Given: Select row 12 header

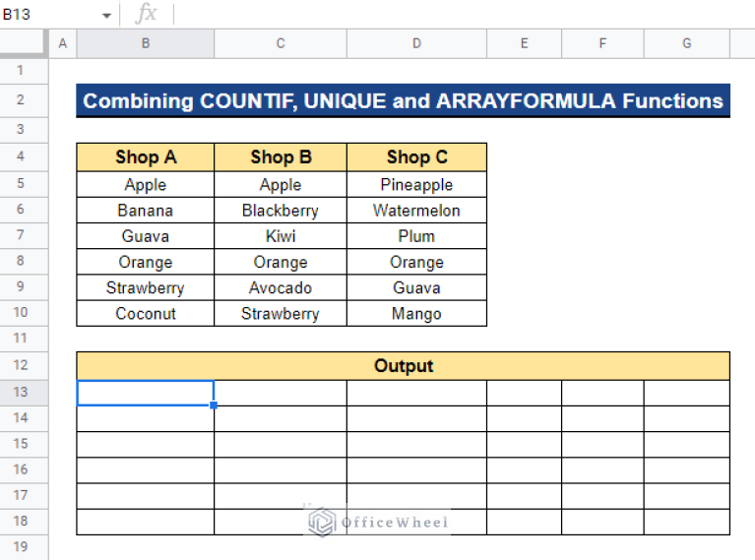Looking at the screenshot, I should pyautogui.click(x=24, y=366).
